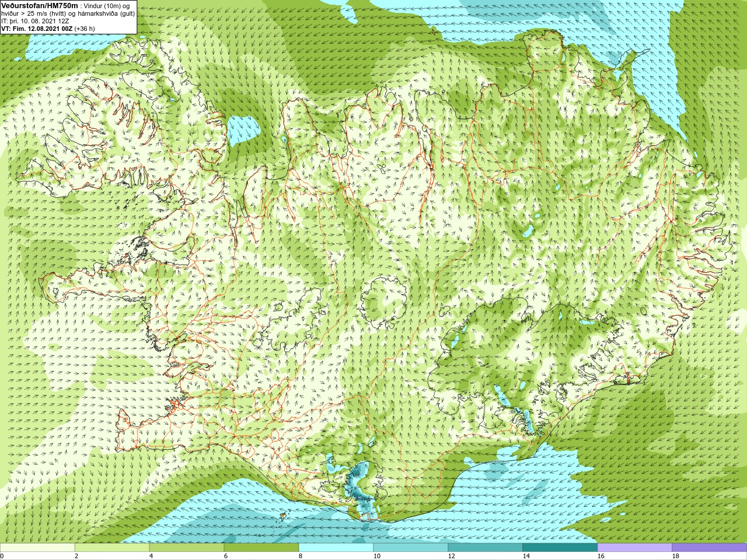This screenshot has width=747, height=560.
Task: Select the above-18 purple scale segment
Action: pos(710,548)
